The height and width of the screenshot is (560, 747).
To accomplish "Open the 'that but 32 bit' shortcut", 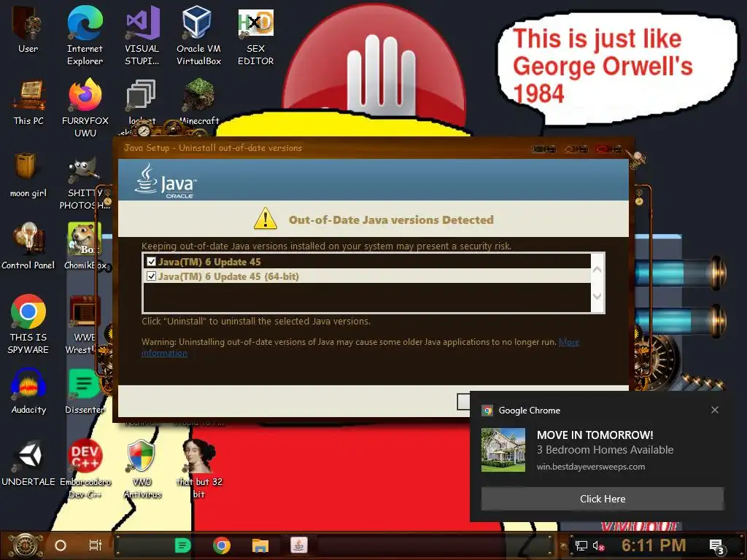I will [199, 469].
